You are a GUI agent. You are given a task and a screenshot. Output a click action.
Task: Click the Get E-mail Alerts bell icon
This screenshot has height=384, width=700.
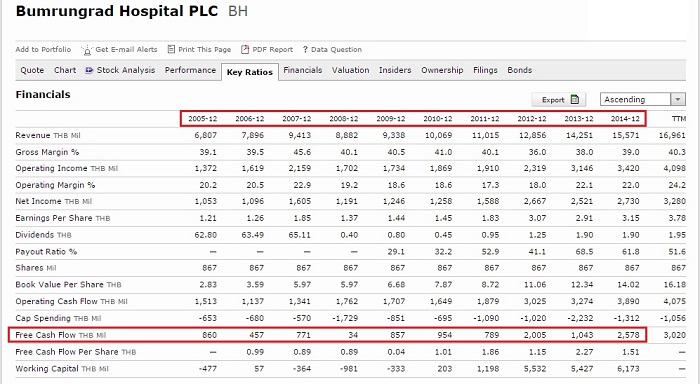tap(87, 50)
